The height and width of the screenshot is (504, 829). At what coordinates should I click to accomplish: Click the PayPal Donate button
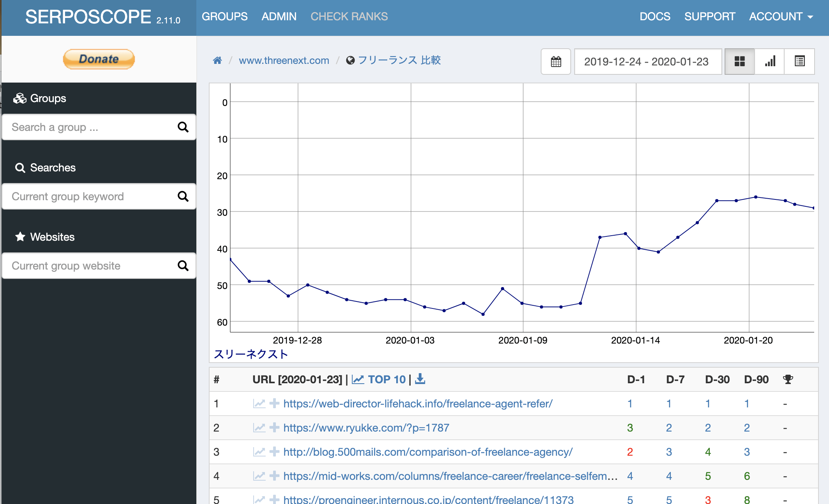click(x=99, y=59)
